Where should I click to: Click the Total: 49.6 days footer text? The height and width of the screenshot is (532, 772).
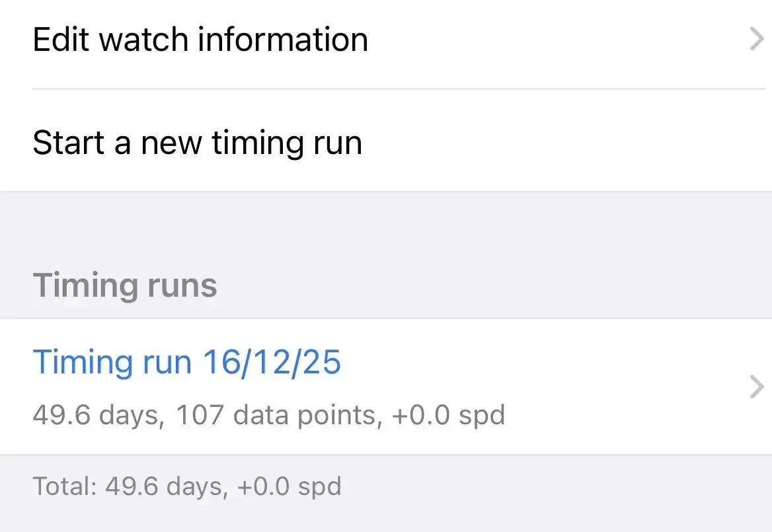(187, 487)
